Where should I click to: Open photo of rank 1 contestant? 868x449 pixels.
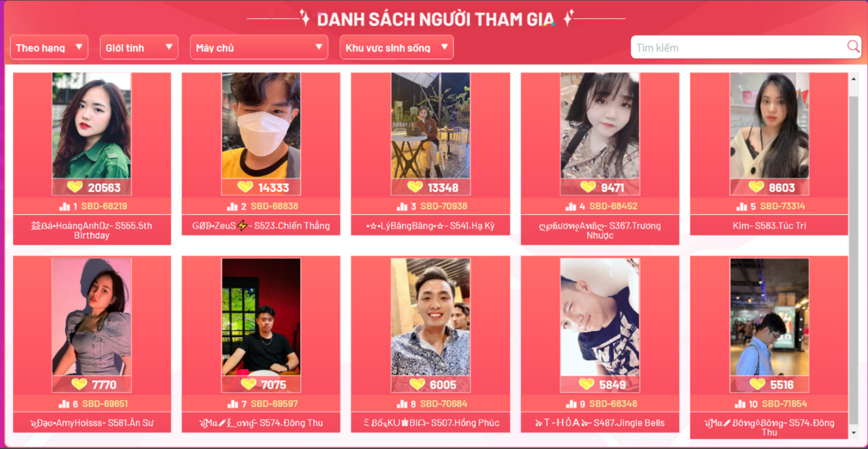click(x=92, y=125)
